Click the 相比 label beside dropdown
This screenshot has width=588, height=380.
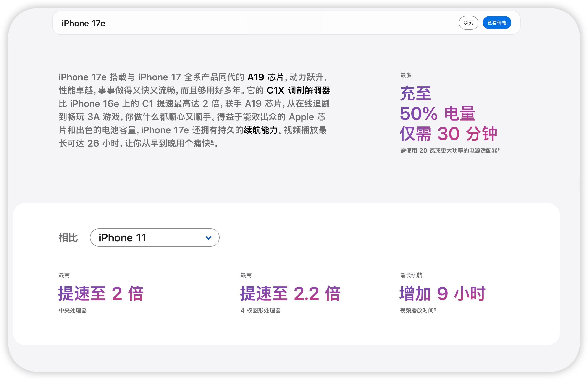click(68, 238)
